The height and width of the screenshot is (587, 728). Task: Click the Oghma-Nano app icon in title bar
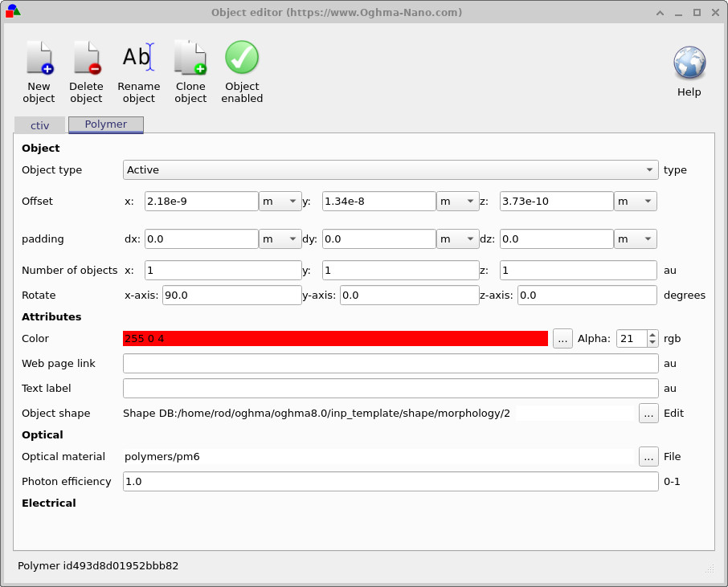pyautogui.click(x=13, y=12)
